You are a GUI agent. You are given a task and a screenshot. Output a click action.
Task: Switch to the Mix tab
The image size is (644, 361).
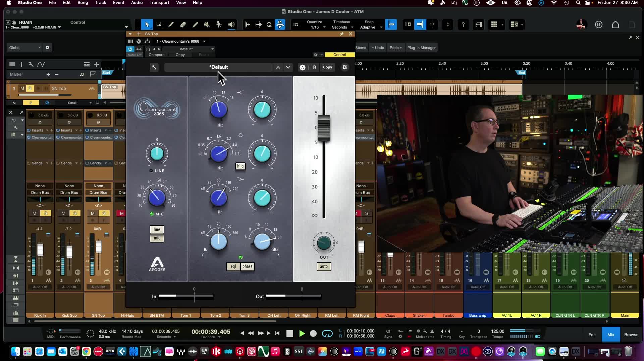pyautogui.click(x=611, y=334)
